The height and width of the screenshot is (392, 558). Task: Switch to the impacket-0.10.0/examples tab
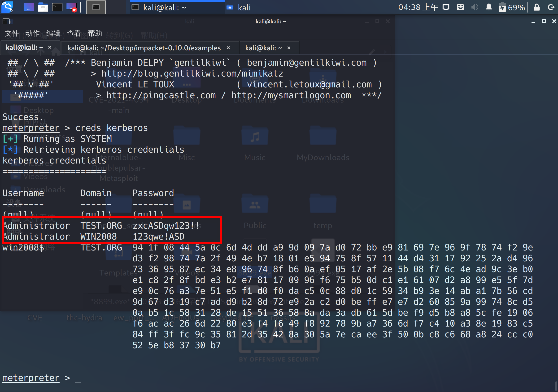tap(144, 48)
